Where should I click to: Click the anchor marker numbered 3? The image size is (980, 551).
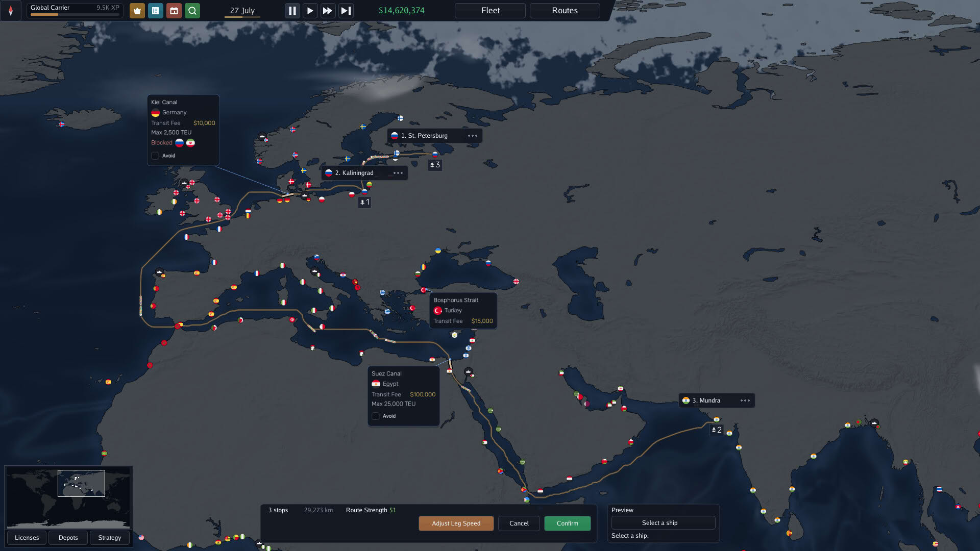(435, 165)
